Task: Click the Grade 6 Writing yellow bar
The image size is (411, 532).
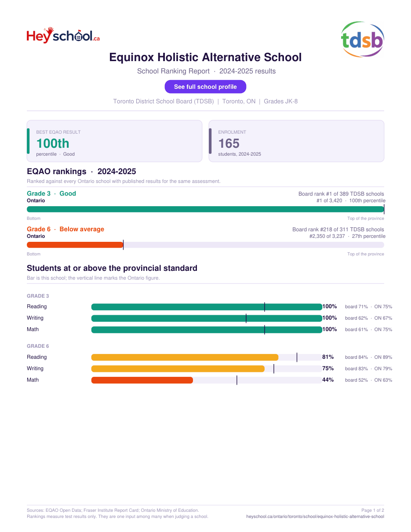Action: coord(178,369)
